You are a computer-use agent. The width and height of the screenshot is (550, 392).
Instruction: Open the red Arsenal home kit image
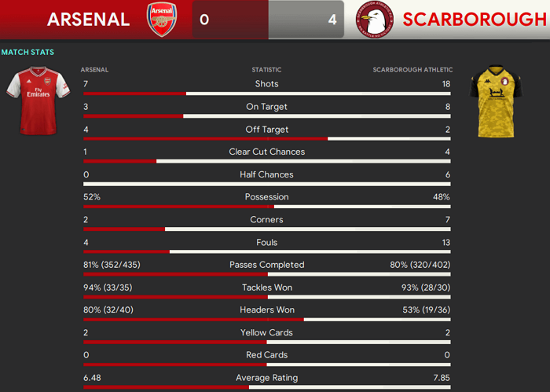pos(38,101)
